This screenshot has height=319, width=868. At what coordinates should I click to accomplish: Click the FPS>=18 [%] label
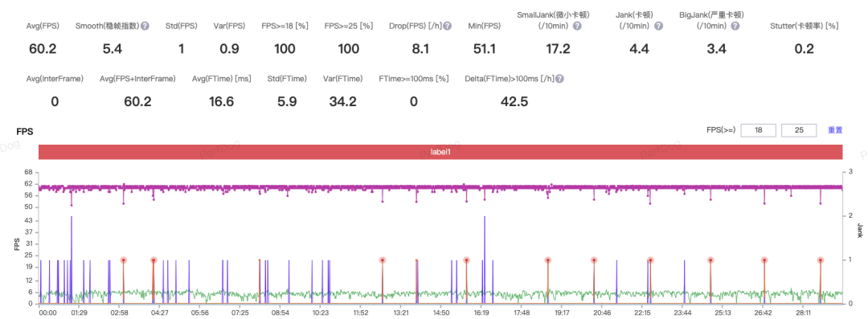[285, 26]
